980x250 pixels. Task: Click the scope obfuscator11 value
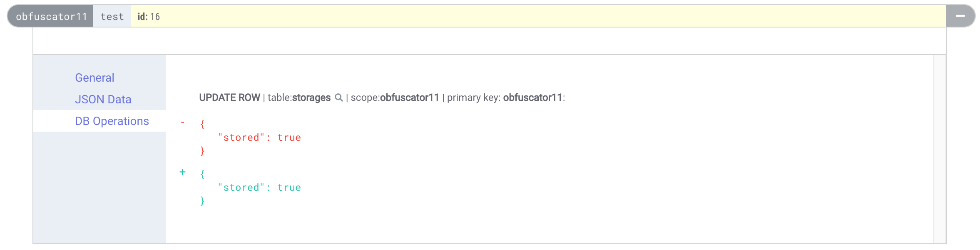(x=410, y=97)
